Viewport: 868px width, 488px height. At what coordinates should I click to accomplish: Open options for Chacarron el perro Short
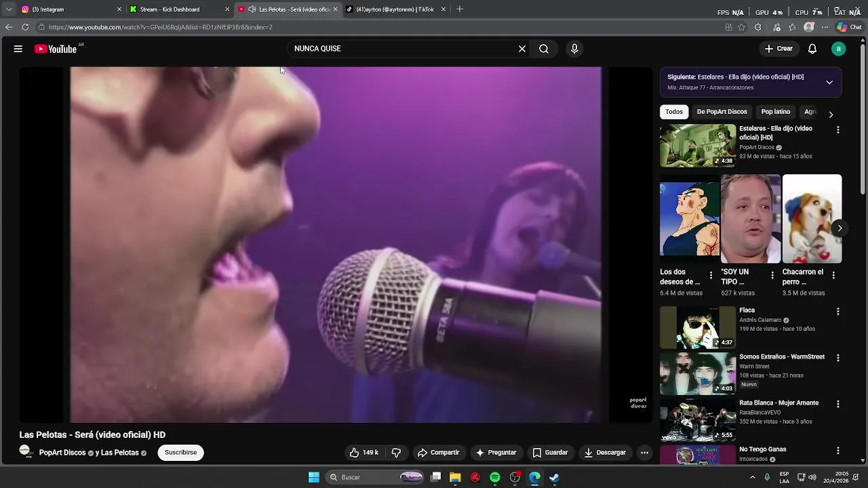click(x=833, y=275)
